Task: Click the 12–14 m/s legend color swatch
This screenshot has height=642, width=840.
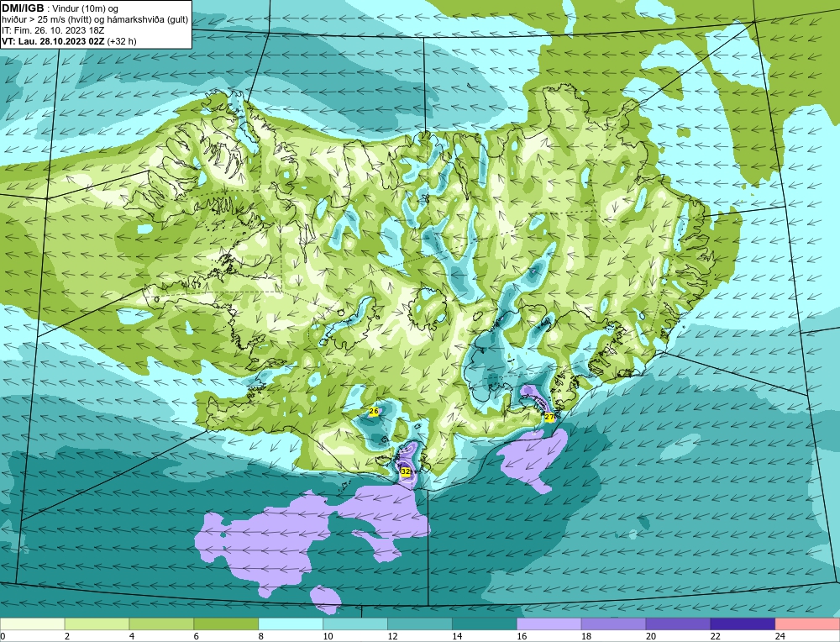Action: tap(420, 624)
